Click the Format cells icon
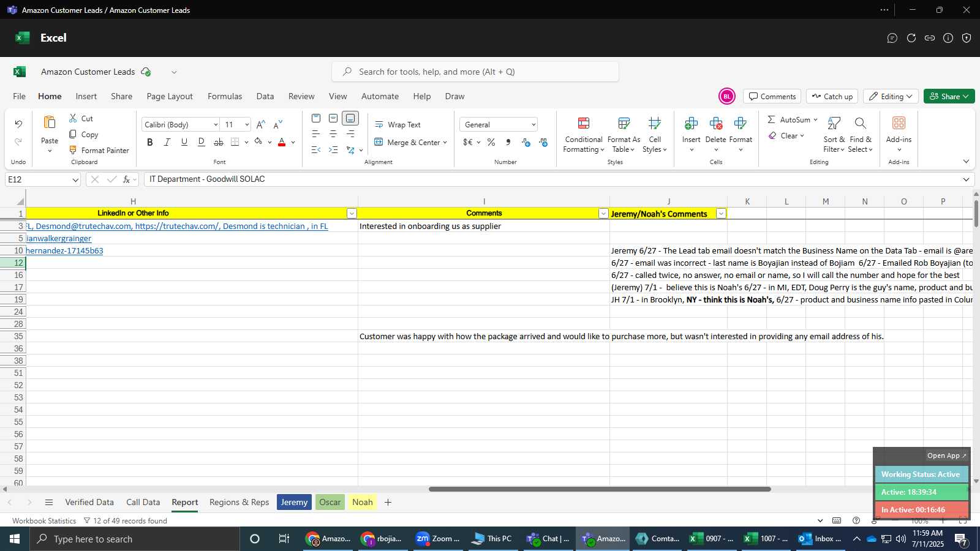980x551 pixels. point(741,124)
